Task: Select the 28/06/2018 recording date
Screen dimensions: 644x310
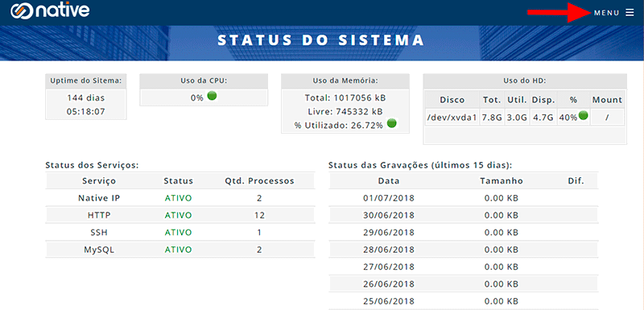Action: [x=389, y=250]
